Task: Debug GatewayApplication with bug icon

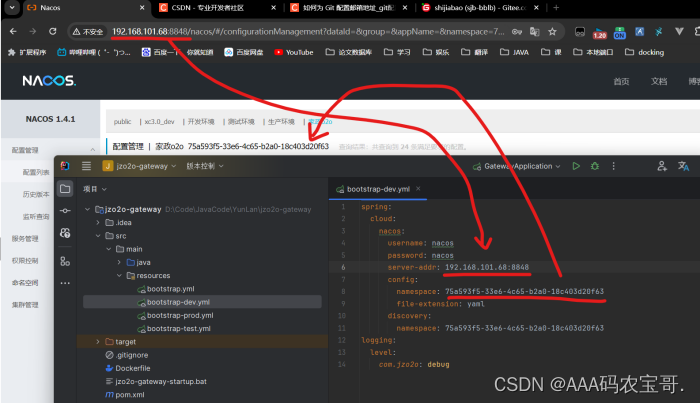Action: (x=595, y=166)
